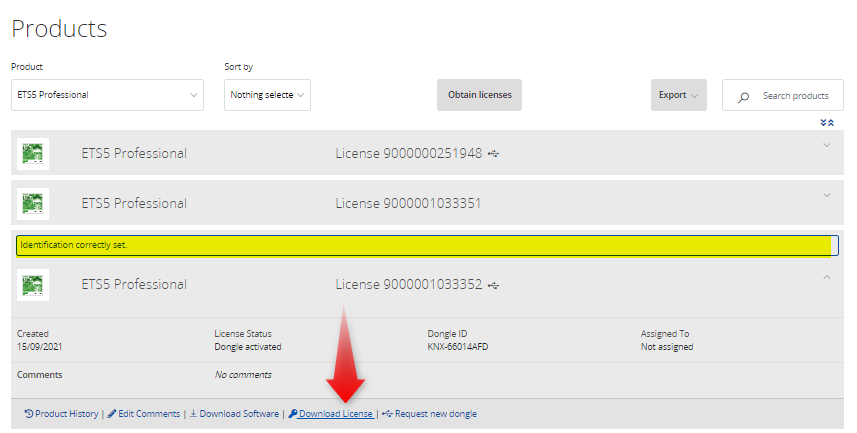Click the download arrow icon beside Download Software

[x=193, y=414]
